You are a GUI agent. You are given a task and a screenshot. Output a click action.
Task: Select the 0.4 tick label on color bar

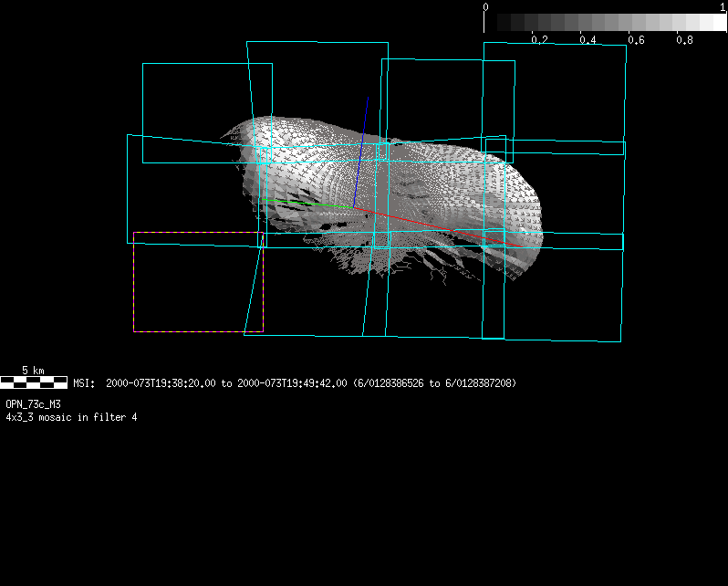click(x=588, y=40)
